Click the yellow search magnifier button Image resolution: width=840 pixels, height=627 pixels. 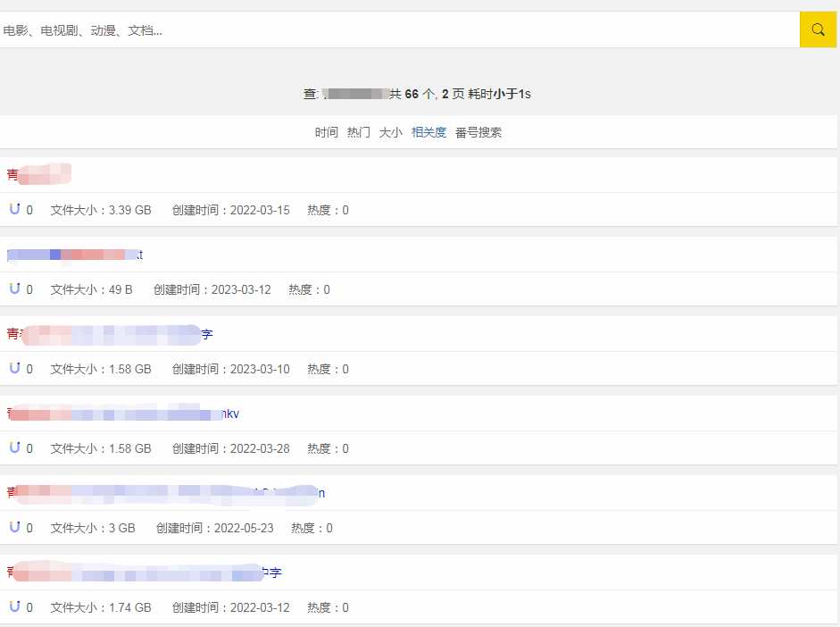click(818, 29)
